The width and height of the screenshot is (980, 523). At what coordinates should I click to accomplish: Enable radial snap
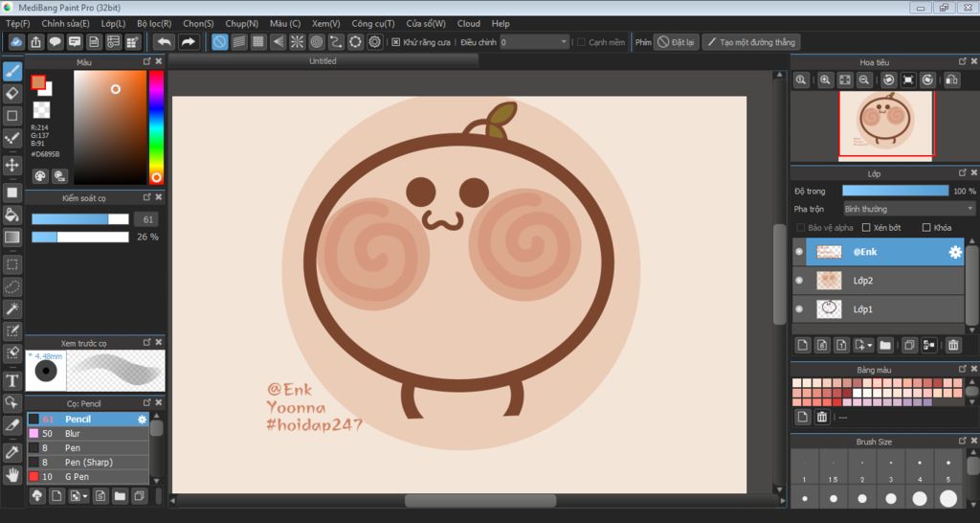(297, 42)
